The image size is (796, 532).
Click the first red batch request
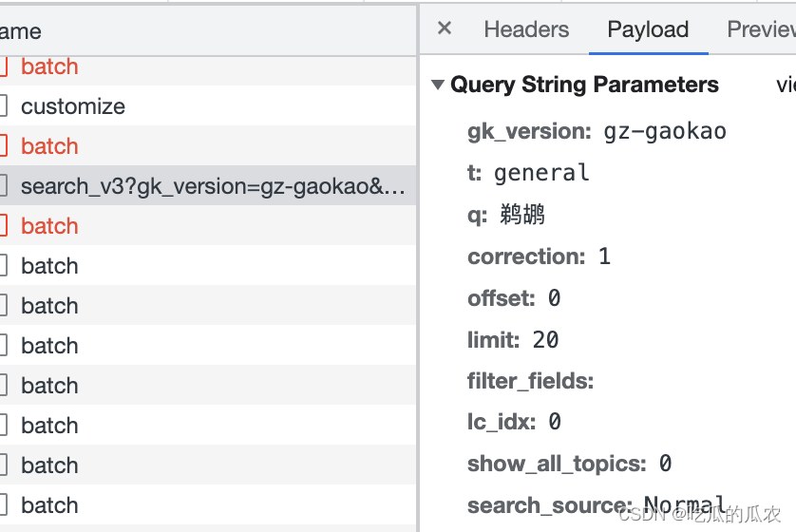[49, 66]
